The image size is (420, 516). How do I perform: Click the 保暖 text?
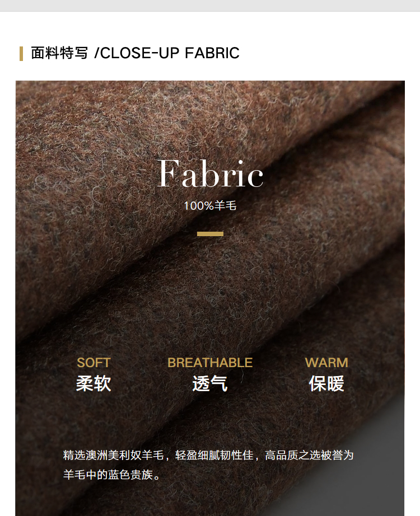point(326,384)
